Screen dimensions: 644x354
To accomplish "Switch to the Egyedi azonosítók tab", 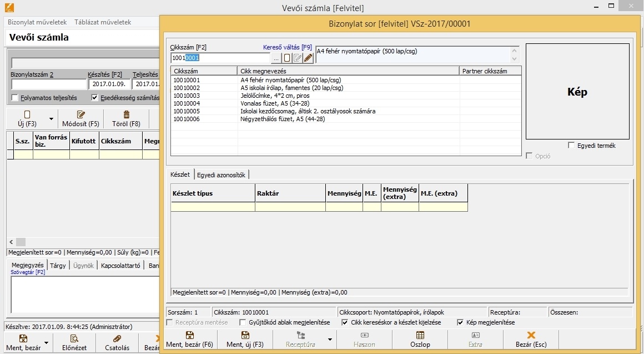I will (x=222, y=174).
